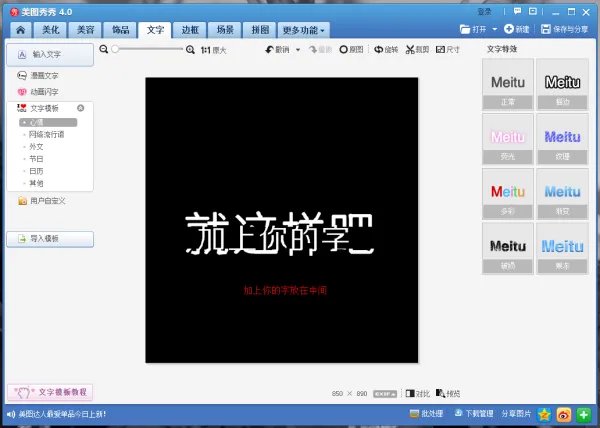Image resolution: width=600 pixels, height=428 pixels.
Task: Select the 外文 template category
Action: (x=36, y=147)
